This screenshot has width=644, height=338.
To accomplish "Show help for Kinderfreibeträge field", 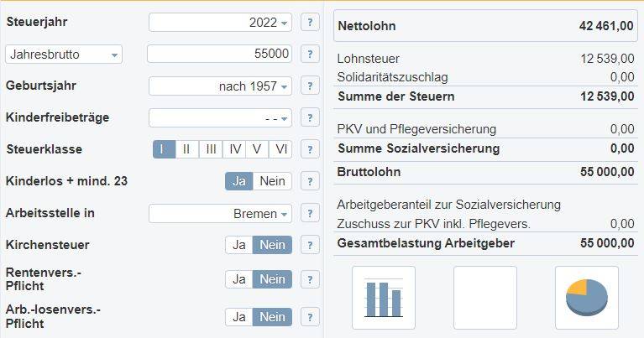I will [x=310, y=118].
